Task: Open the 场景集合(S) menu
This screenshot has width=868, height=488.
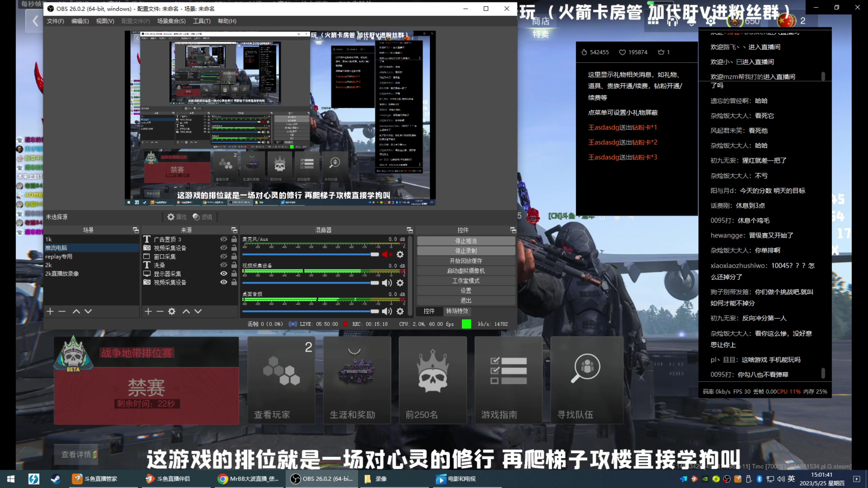Action: 171,21
